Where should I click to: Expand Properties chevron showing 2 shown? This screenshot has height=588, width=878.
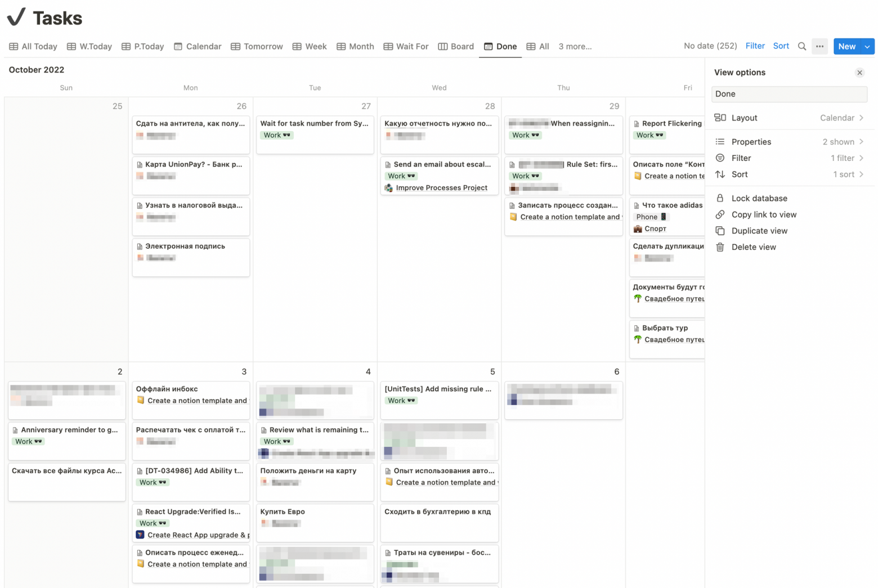(861, 142)
